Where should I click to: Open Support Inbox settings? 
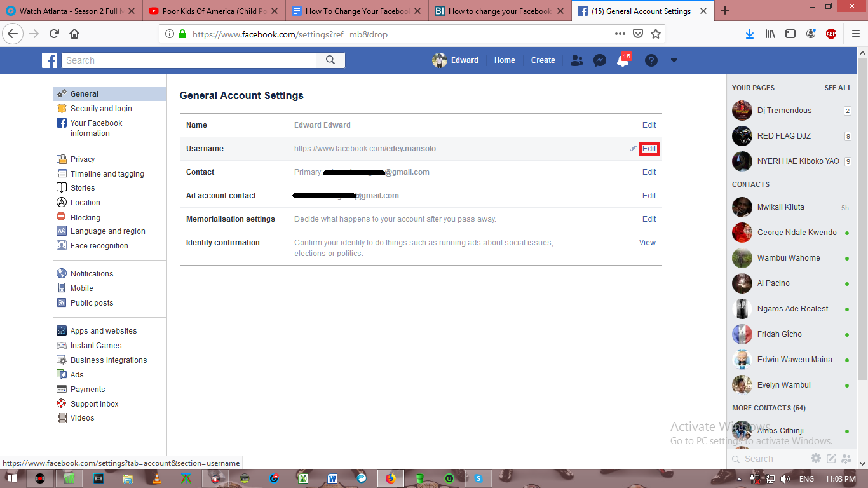(x=94, y=404)
